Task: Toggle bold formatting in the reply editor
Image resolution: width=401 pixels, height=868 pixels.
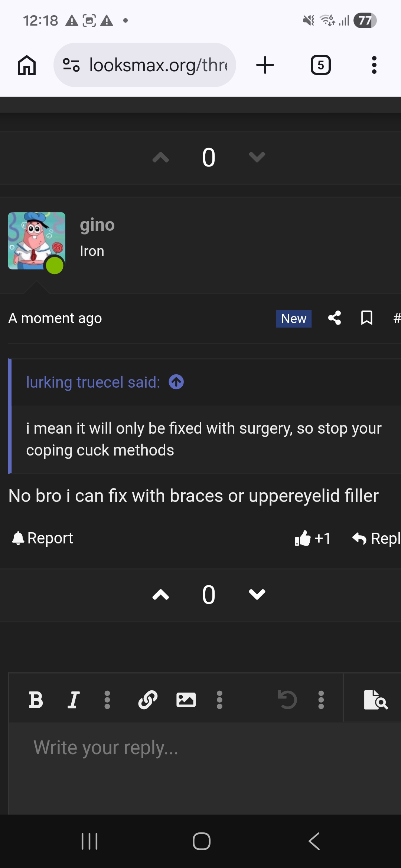Action: coord(36,700)
